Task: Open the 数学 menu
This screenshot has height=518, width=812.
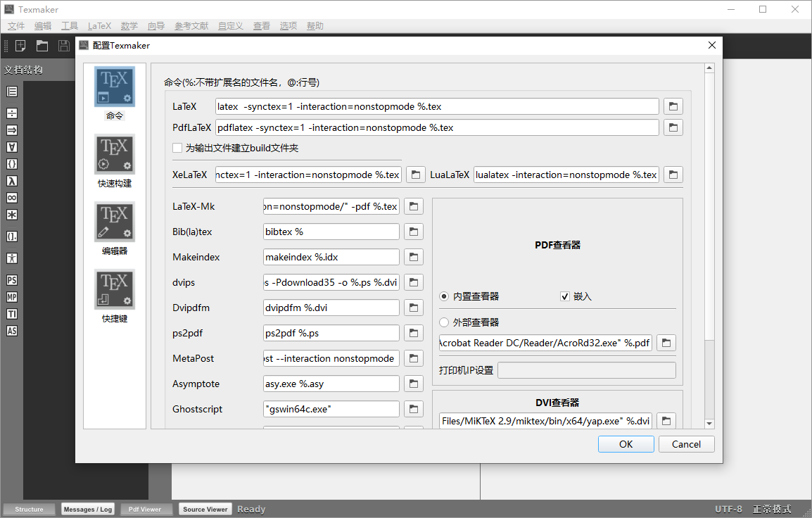Action: pyautogui.click(x=129, y=26)
